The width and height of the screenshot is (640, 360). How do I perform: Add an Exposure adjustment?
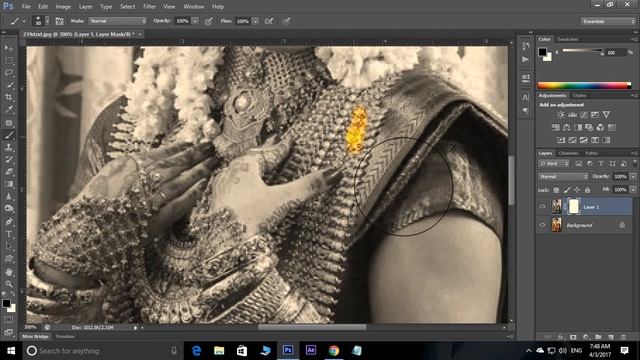click(x=595, y=115)
